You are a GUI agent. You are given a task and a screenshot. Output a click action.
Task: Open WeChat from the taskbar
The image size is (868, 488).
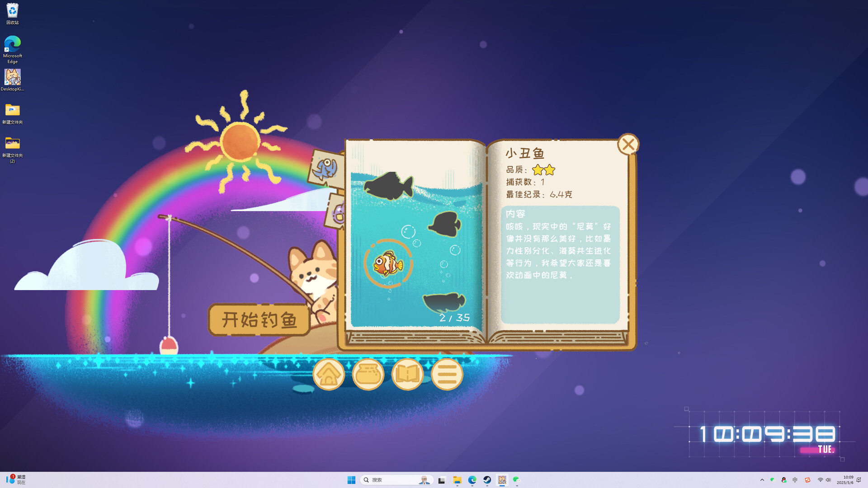point(517,480)
